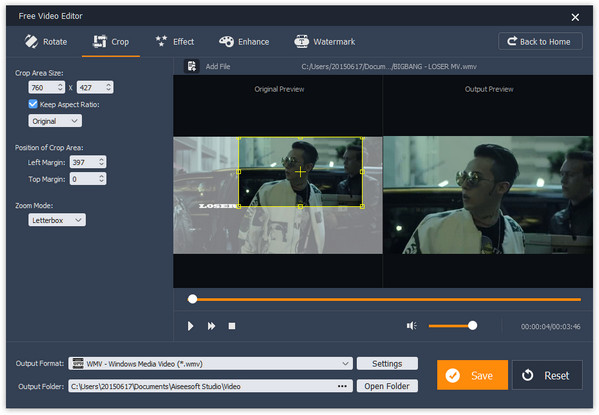Click the Add File label

[218, 66]
